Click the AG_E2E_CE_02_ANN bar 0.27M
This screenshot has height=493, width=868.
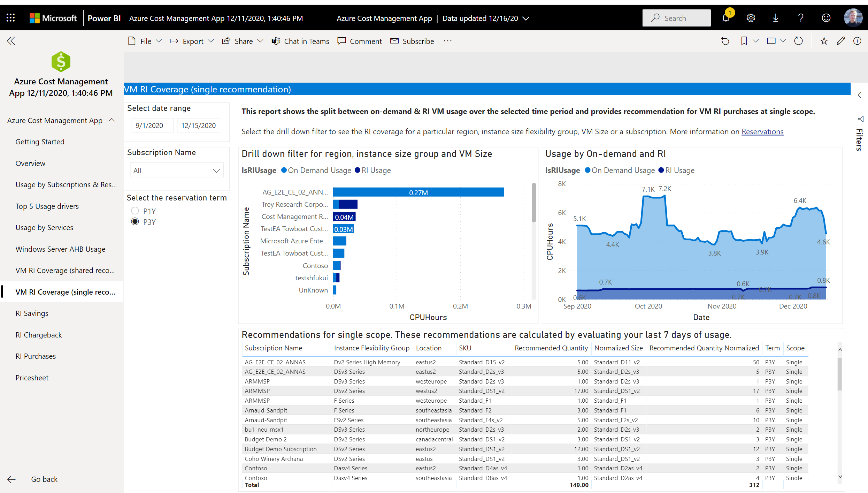418,192
